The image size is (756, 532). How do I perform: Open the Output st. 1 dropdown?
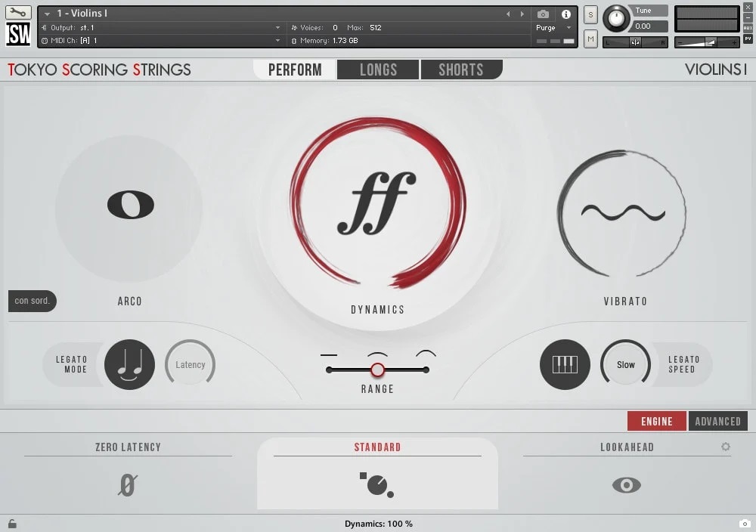(277, 28)
